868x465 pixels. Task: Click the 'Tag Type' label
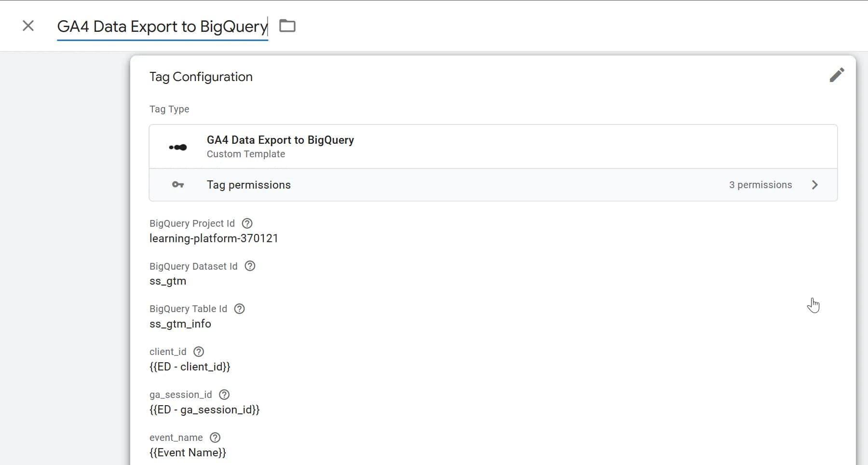click(169, 109)
